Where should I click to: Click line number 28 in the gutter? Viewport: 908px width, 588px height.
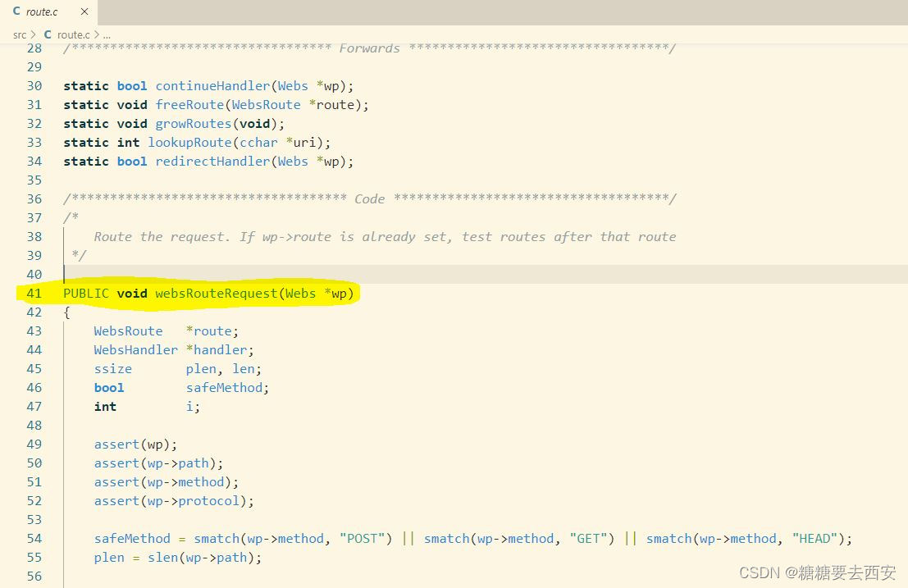pos(34,48)
